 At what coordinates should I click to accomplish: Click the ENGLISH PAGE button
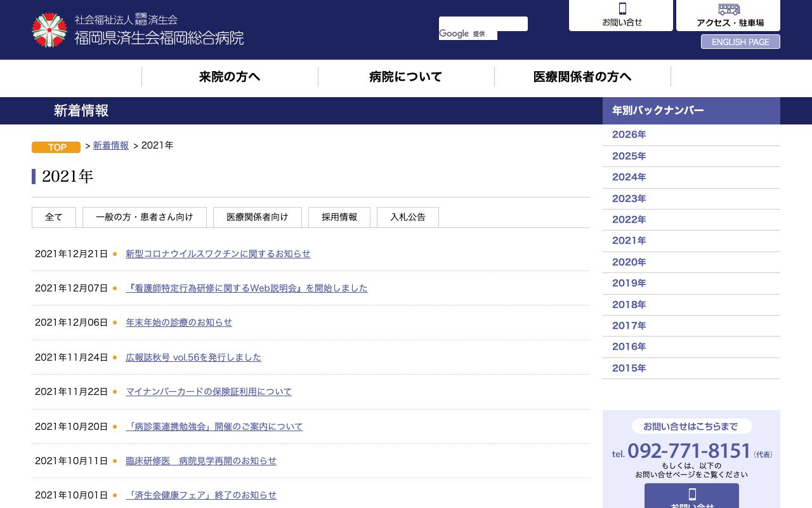tap(740, 42)
